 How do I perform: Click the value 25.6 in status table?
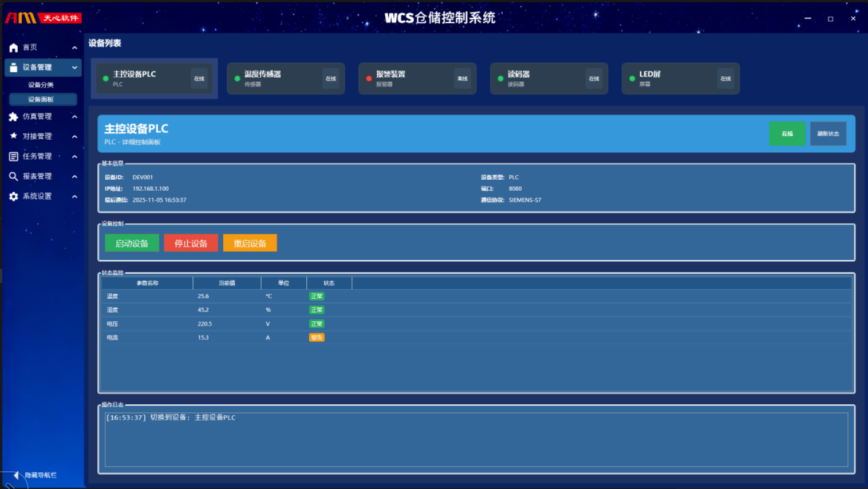pos(203,296)
